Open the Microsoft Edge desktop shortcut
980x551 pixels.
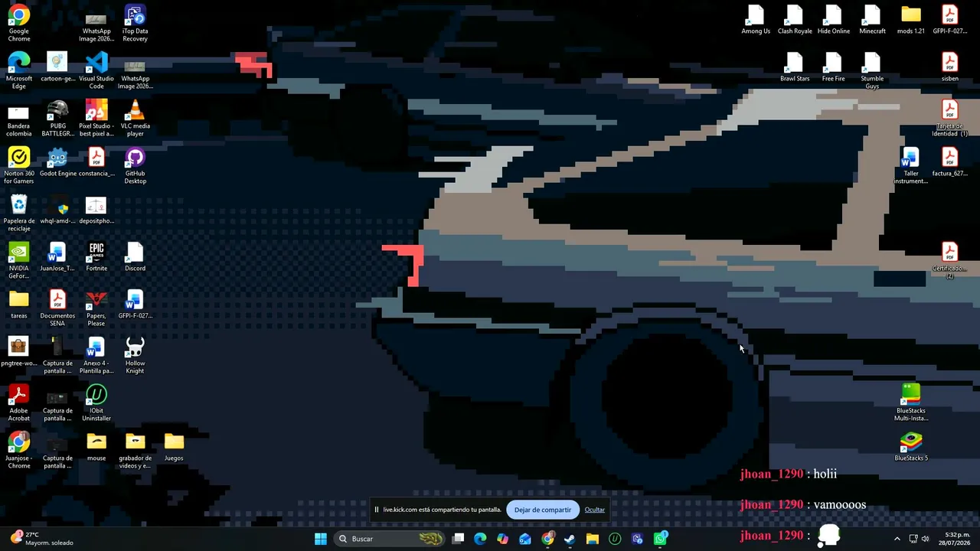(19, 71)
